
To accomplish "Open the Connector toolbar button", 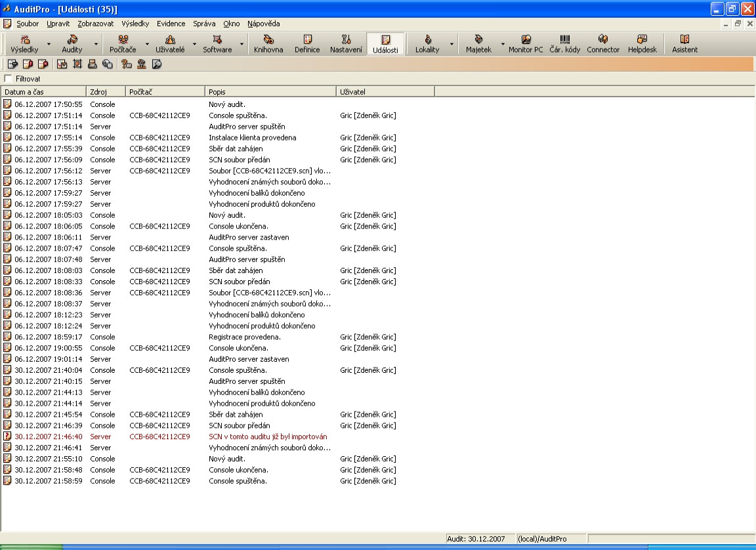I will (603, 44).
